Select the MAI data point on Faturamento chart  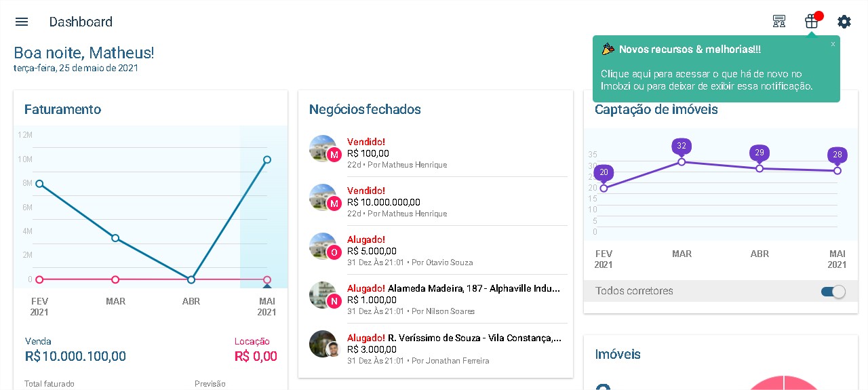tap(267, 159)
